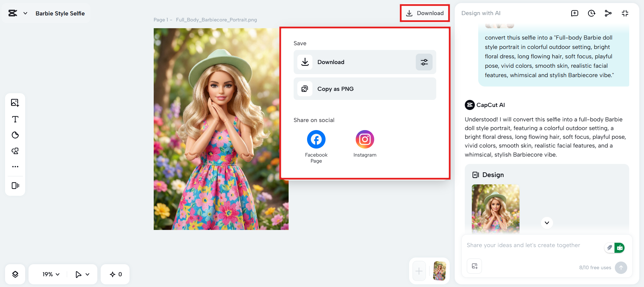This screenshot has width=644, height=287.
Task: Select the pointer cursor tool
Action: pyautogui.click(x=79, y=275)
